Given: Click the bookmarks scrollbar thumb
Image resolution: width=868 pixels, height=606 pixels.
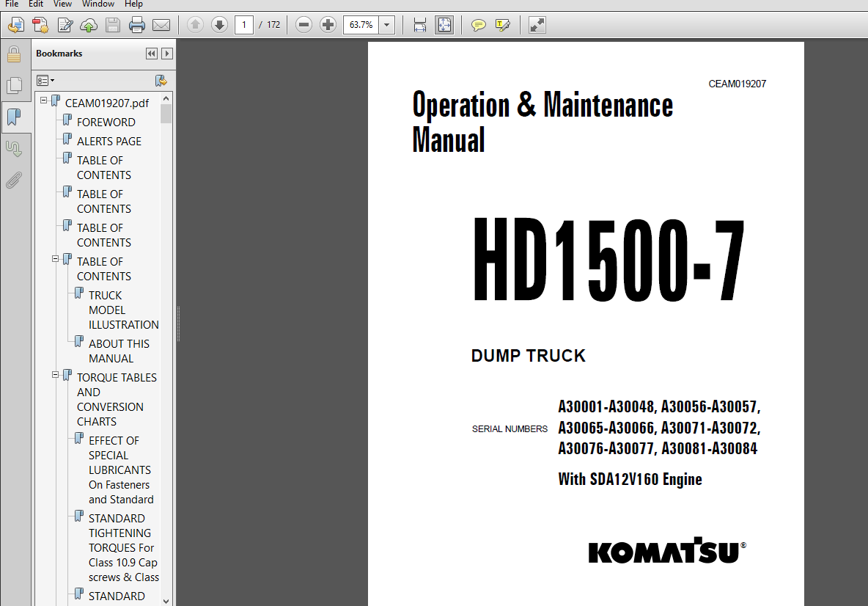Looking at the screenshot, I should coord(166,114).
